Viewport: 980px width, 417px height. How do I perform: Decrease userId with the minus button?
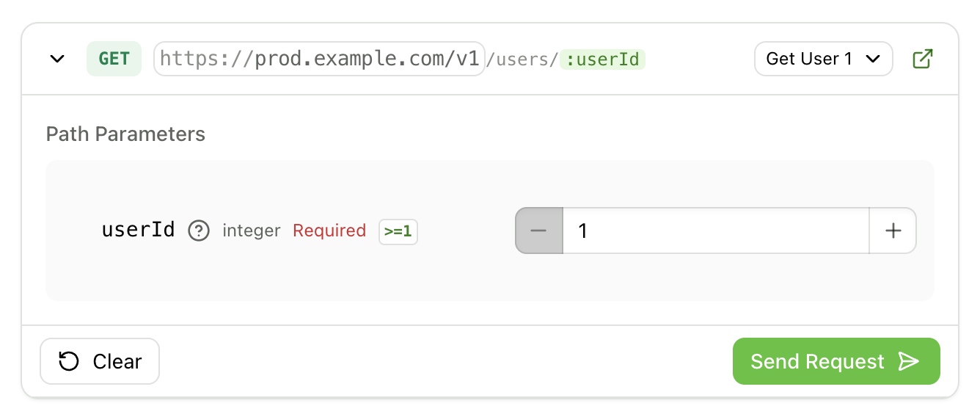(x=539, y=231)
